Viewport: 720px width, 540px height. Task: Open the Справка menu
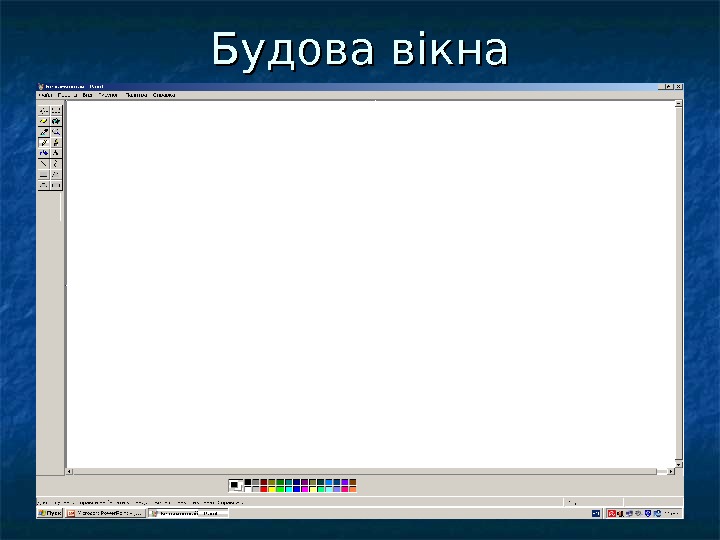[x=164, y=95]
